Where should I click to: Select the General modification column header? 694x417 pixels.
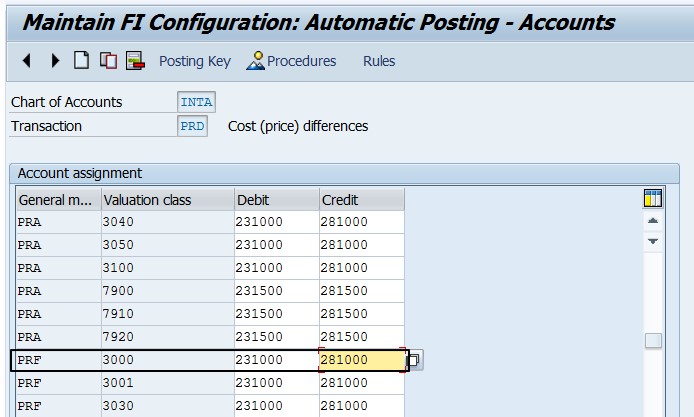pyautogui.click(x=58, y=200)
